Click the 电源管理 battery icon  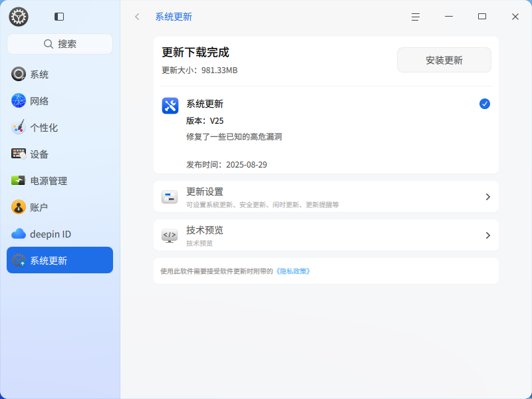[19, 180]
